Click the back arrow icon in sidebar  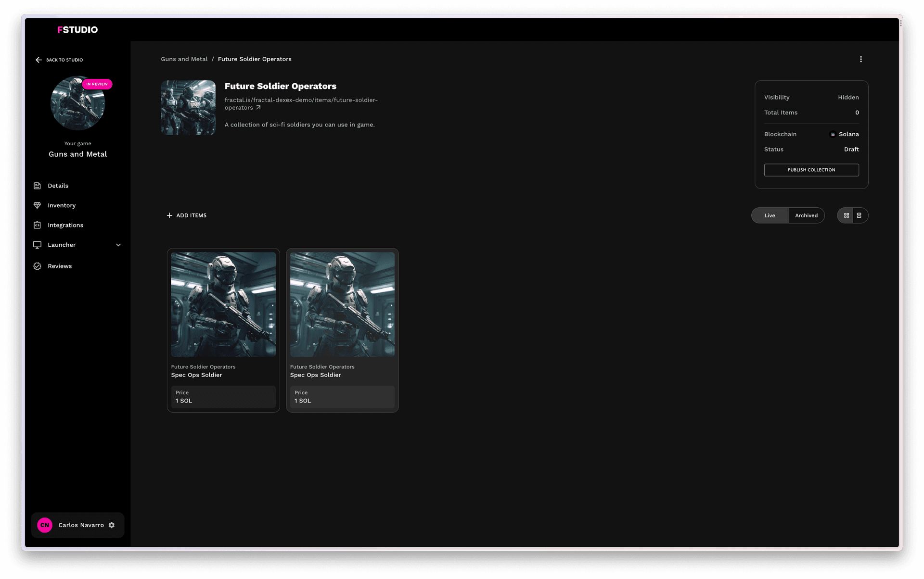[x=38, y=60]
